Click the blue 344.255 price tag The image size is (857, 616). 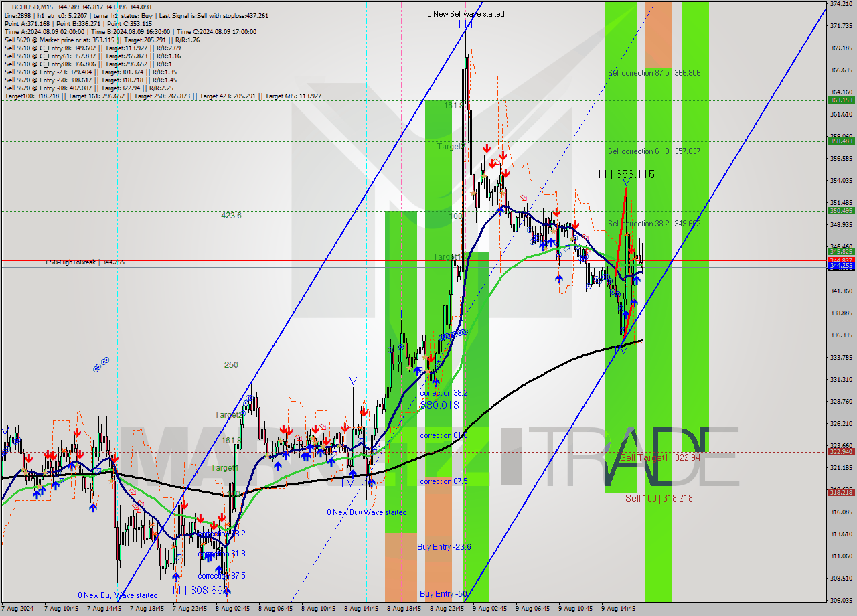tap(841, 266)
